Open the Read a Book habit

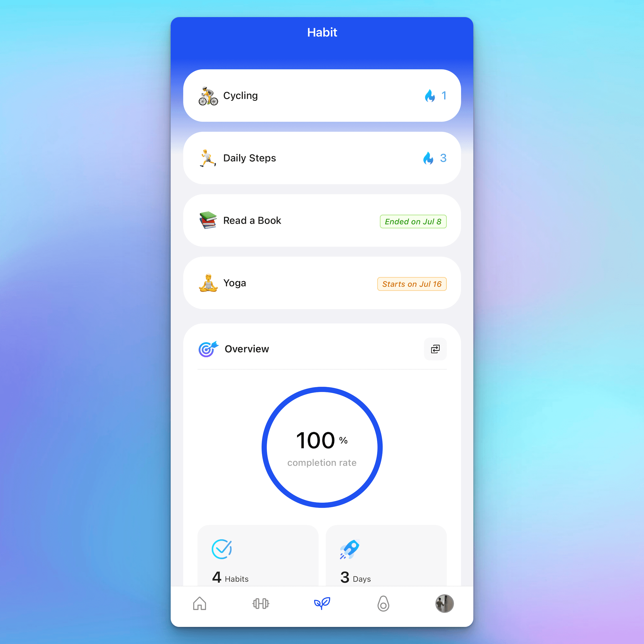pos(321,221)
